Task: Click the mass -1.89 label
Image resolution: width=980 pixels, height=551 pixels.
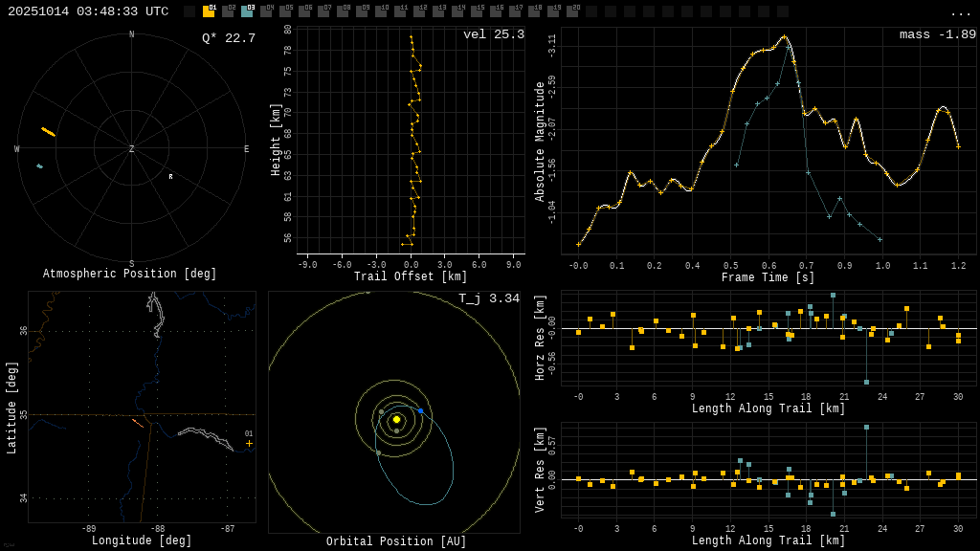Action: [937, 34]
